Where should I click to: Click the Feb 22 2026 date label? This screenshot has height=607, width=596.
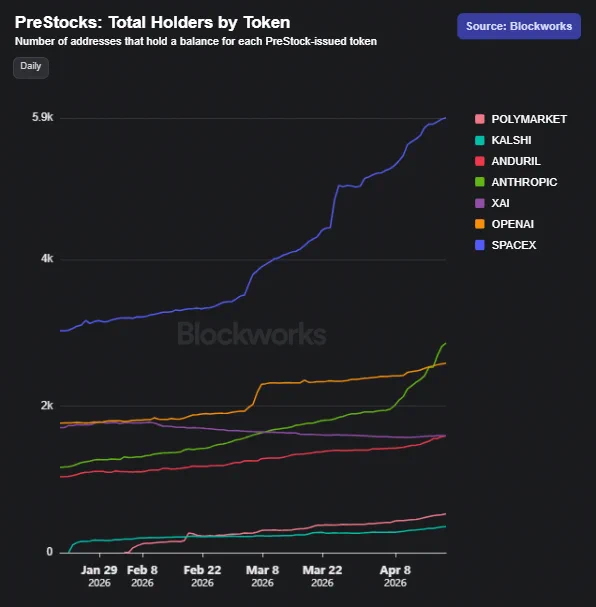click(x=202, y=576)
